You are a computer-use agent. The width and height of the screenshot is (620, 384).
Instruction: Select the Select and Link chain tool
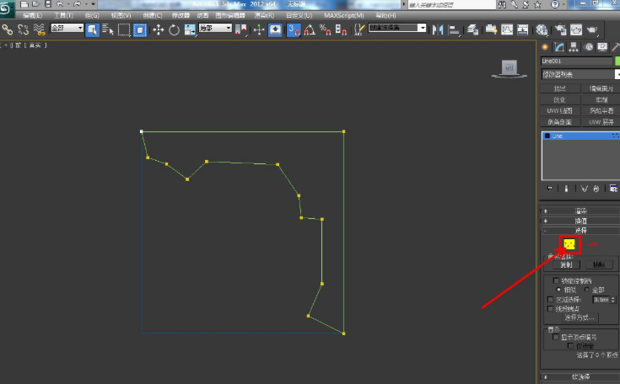pyautogui.click(x=8, y=30)
